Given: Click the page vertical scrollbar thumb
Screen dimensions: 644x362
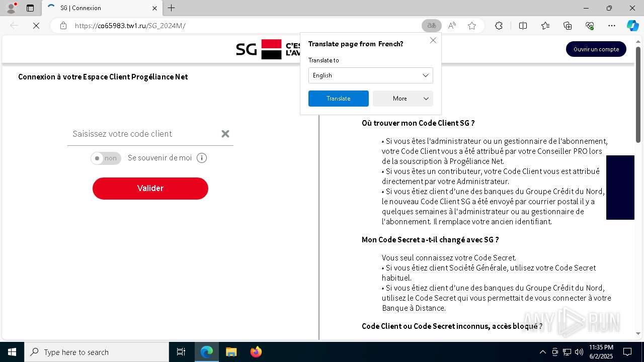Looking at the screenshot, I should pos(638,95).
